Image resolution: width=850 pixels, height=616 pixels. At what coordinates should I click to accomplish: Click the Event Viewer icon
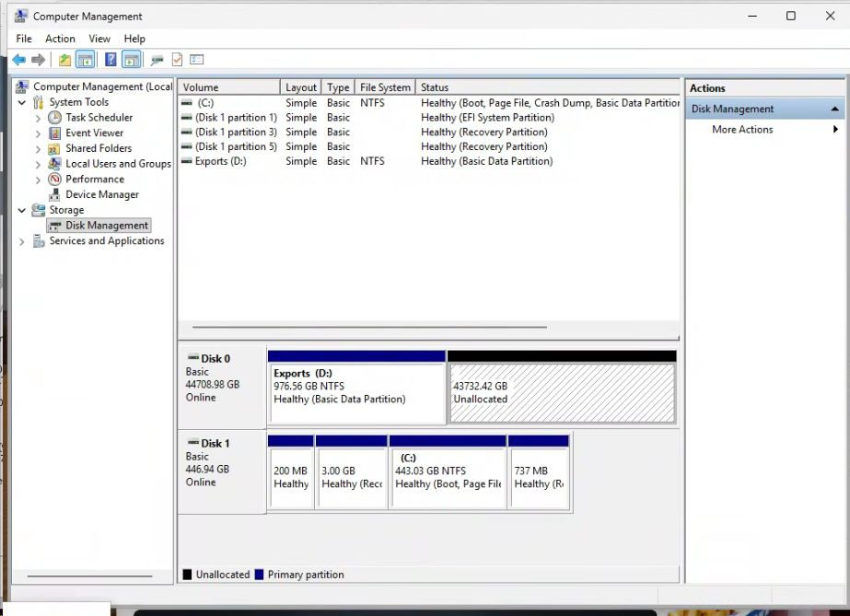pyautogui.click(x=54, y=133)
